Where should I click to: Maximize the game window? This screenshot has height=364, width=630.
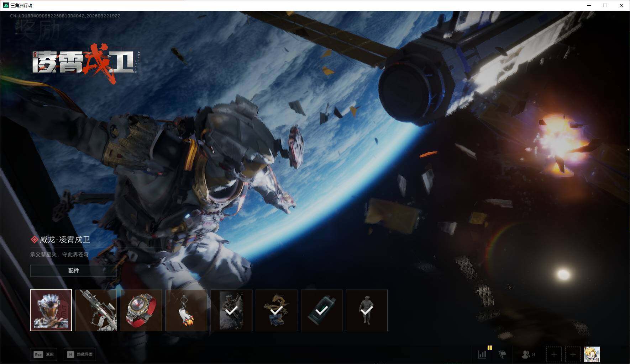tap(605, 5)
